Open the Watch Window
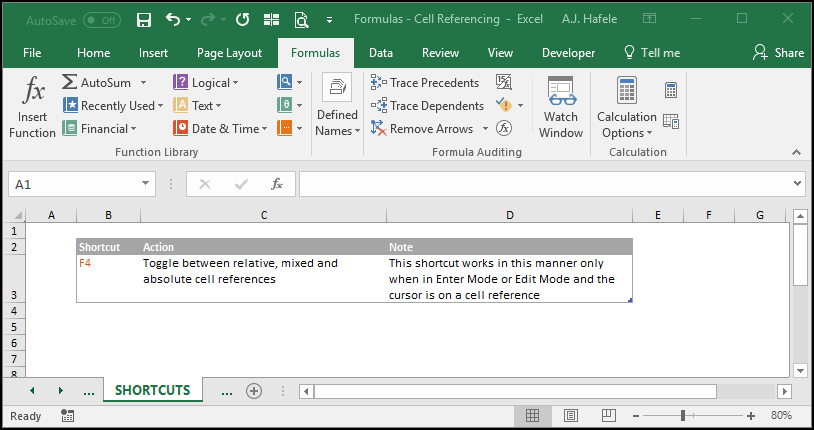Viewport: 814px width, 430px height. click(561, 108)
